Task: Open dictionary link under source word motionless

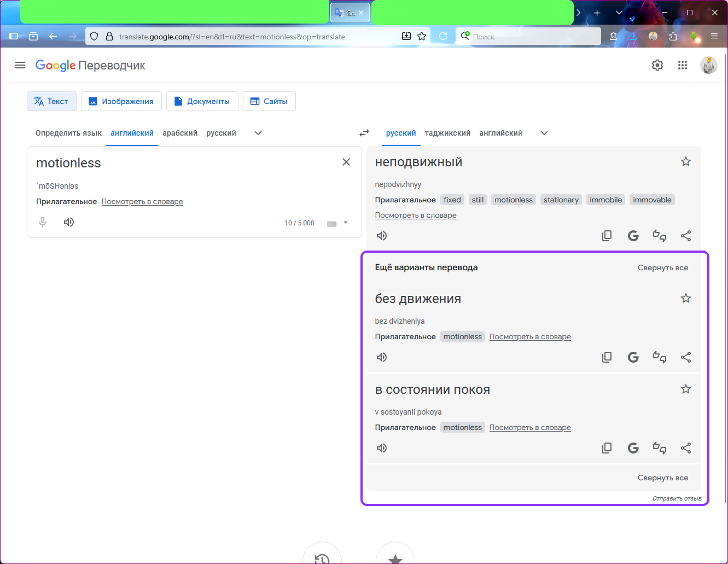Action: (x=142, y=202)
